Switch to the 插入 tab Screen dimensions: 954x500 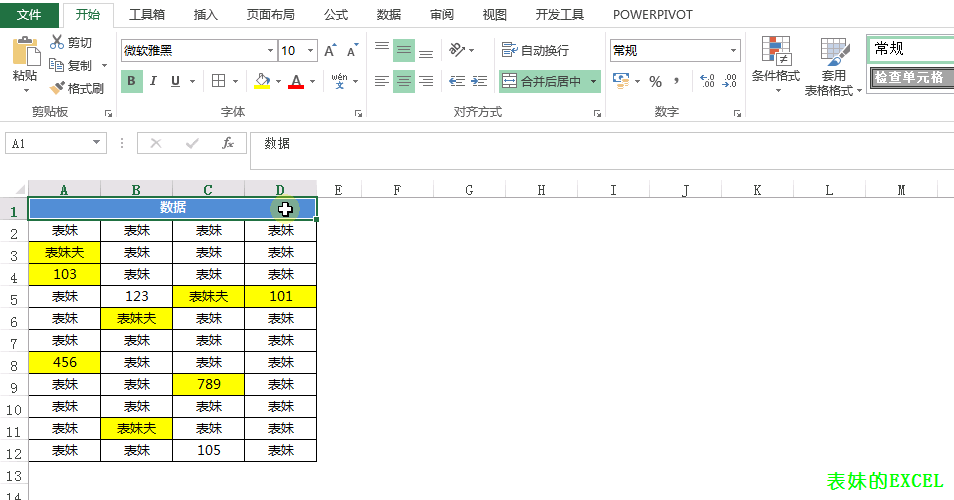point(206,15)
